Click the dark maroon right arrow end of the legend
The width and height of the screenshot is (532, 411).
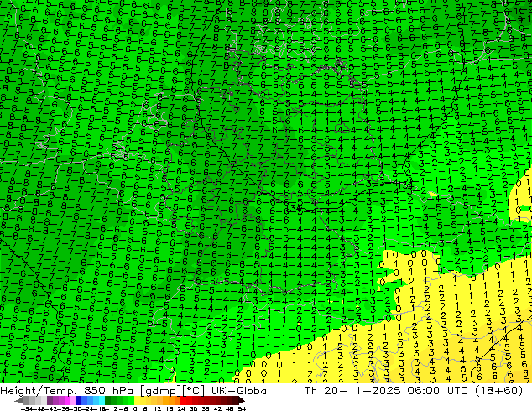click(x=241, y=400)
